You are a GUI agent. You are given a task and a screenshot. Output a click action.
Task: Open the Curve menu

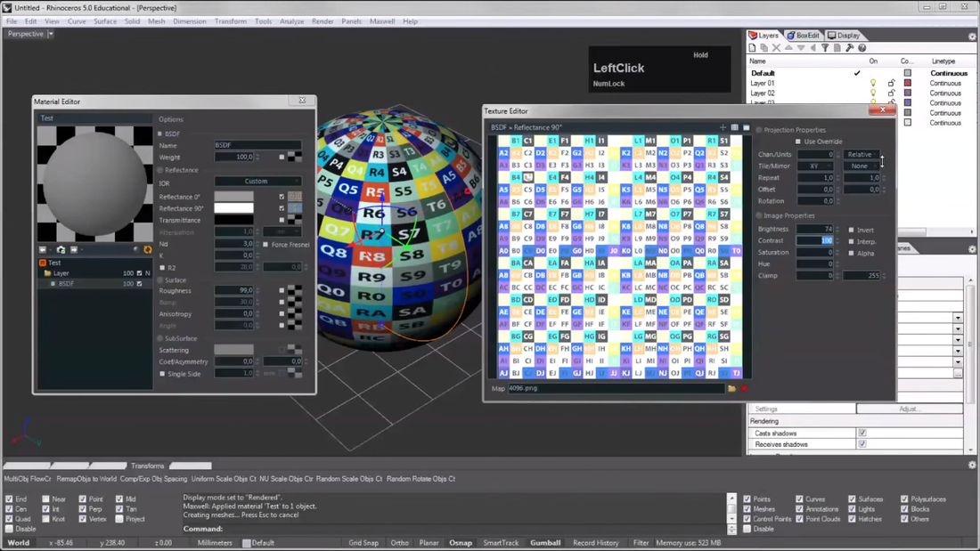(x=77, y=21)
